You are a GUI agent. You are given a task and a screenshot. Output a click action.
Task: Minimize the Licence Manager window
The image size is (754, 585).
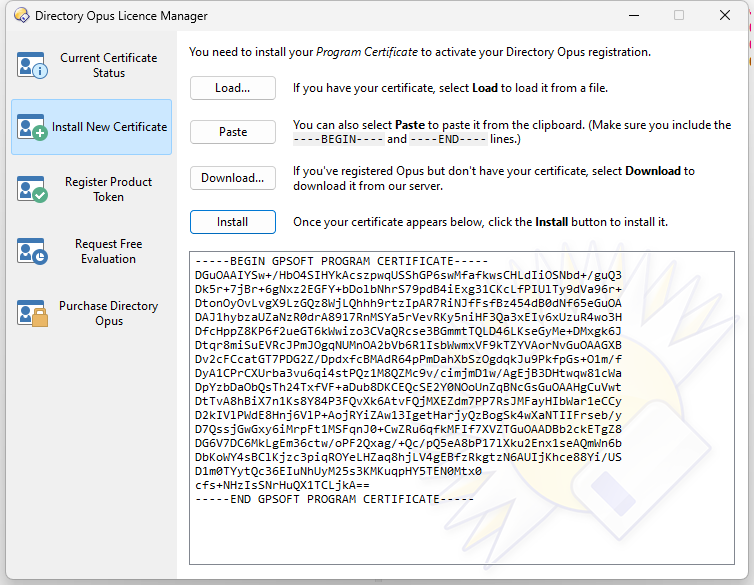tap(634, 15)
